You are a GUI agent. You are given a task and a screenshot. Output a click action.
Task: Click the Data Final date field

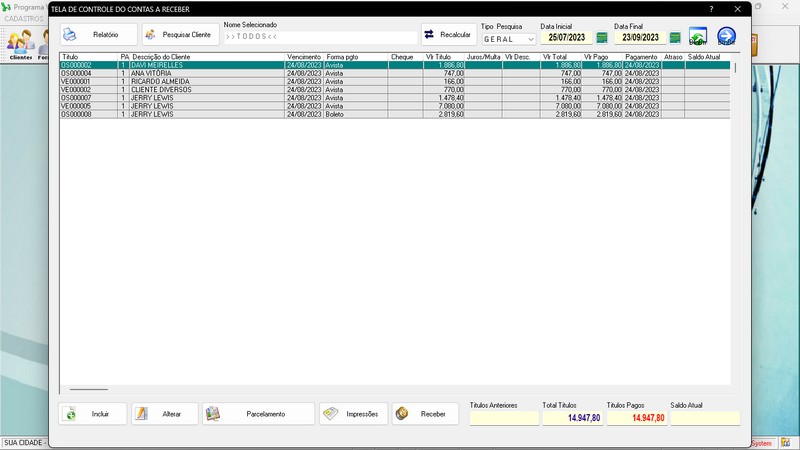(640, 38)
